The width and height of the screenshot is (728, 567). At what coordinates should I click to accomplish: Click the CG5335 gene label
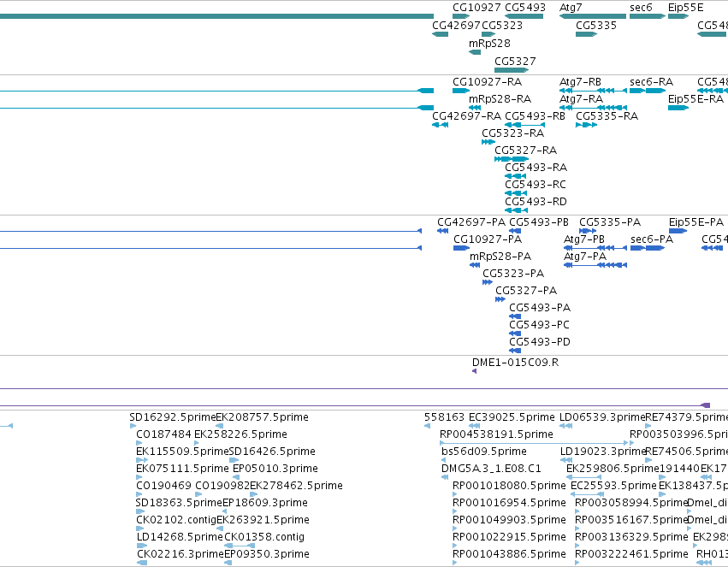[596, 26]
